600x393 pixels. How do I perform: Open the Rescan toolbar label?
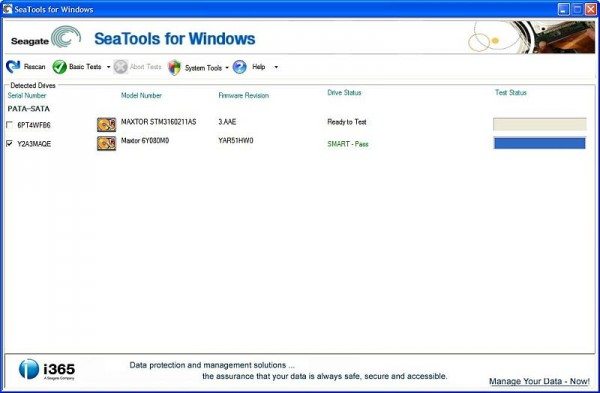[x=34, y=67]
